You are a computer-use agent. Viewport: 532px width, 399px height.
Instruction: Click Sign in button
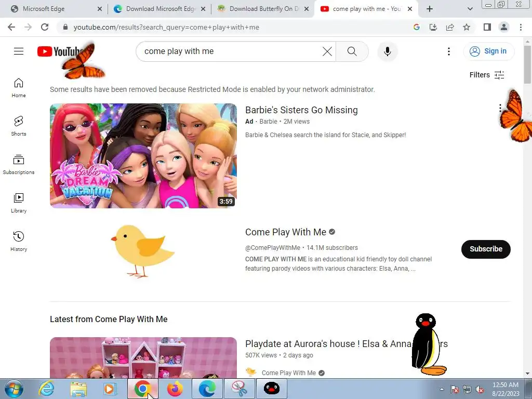coord(488,51)
